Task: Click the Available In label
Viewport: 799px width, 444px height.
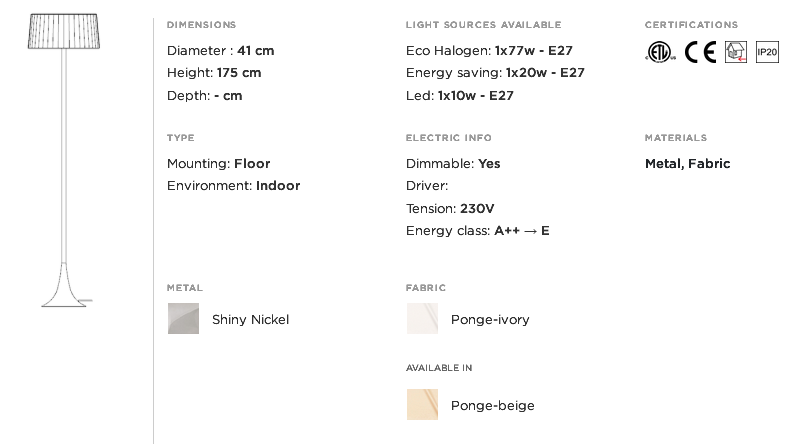Action: [439, 368]
